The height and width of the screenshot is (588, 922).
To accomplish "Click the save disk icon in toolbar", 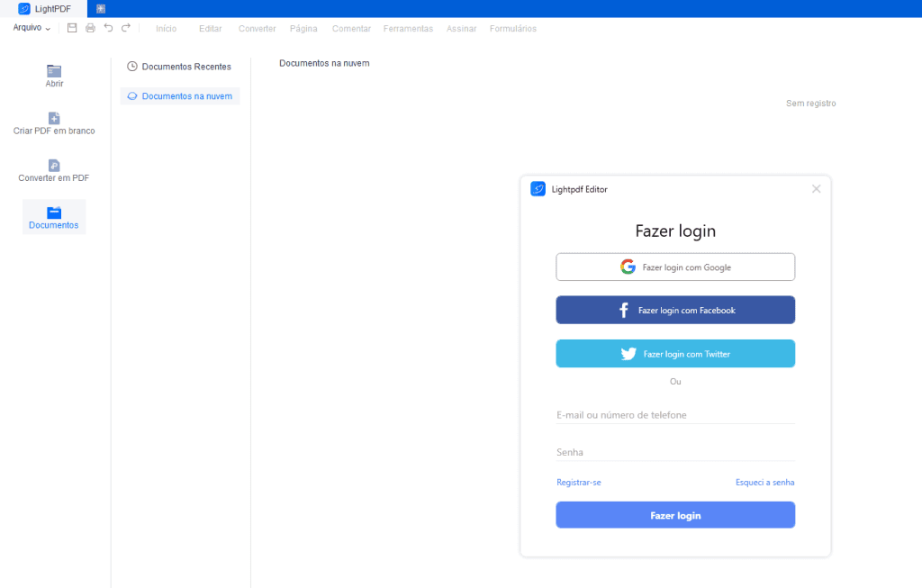I will (72, 28).
